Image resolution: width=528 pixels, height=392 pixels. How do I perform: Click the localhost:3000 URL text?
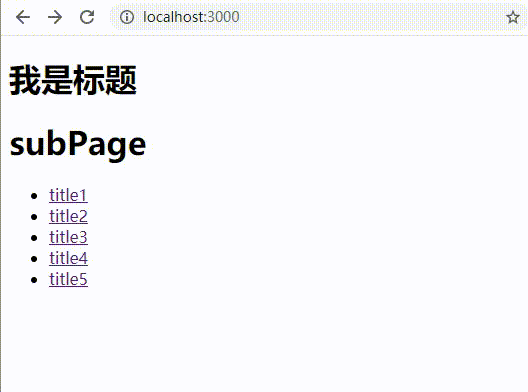tap(191, 17)
